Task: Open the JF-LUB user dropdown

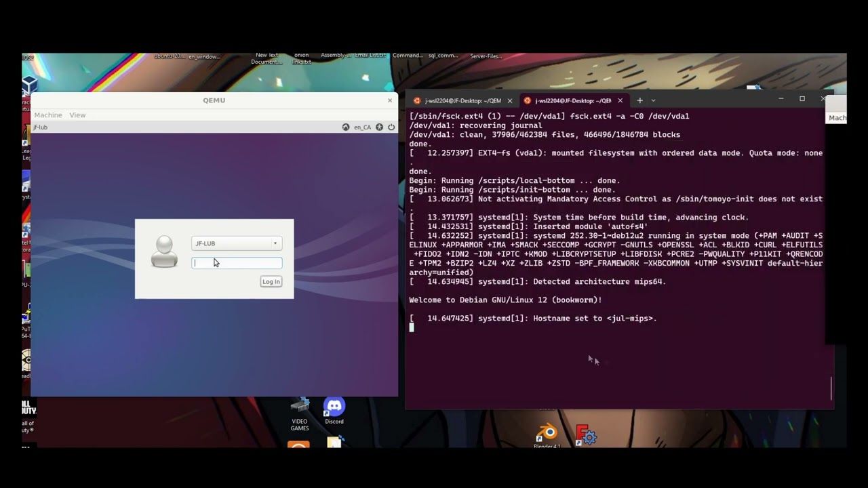Action: 237,243
